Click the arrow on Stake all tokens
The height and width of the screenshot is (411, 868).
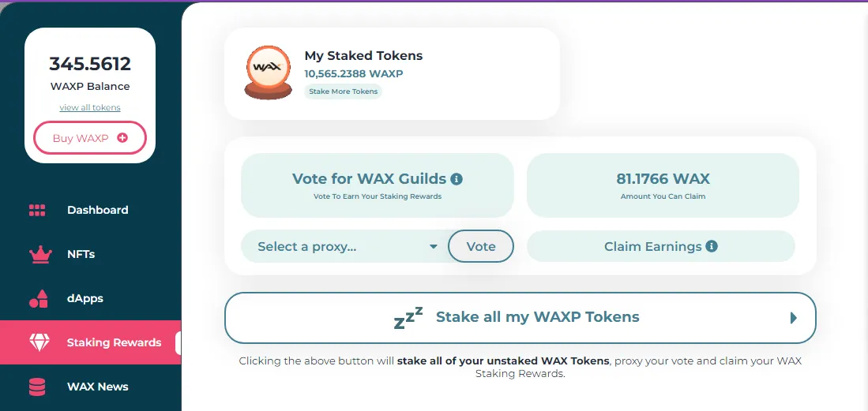pos(793,318)
